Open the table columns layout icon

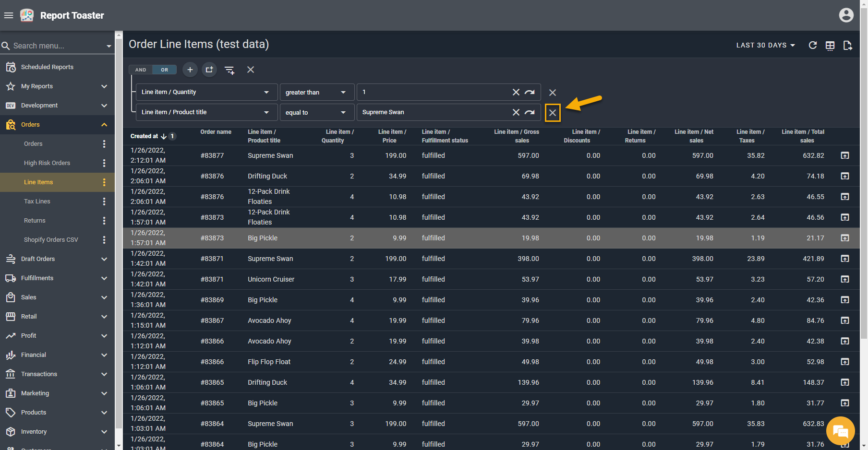tap(830, 46)
